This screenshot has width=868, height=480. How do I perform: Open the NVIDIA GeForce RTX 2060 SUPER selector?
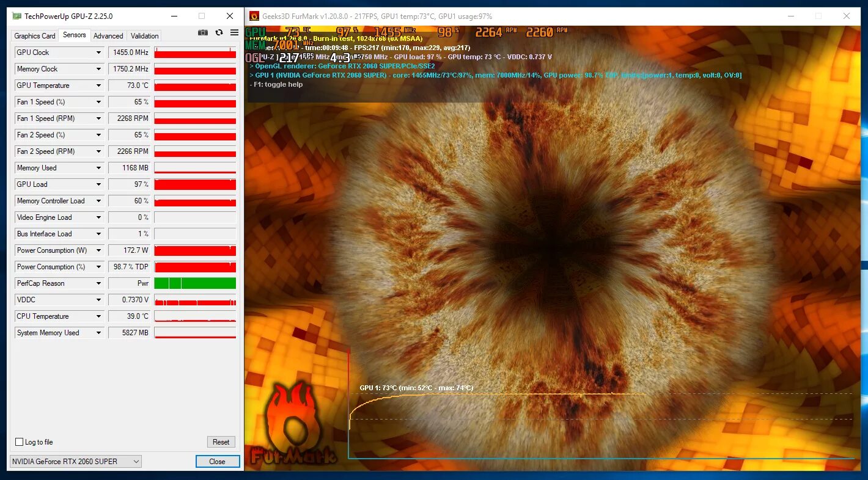click(76, 462)
